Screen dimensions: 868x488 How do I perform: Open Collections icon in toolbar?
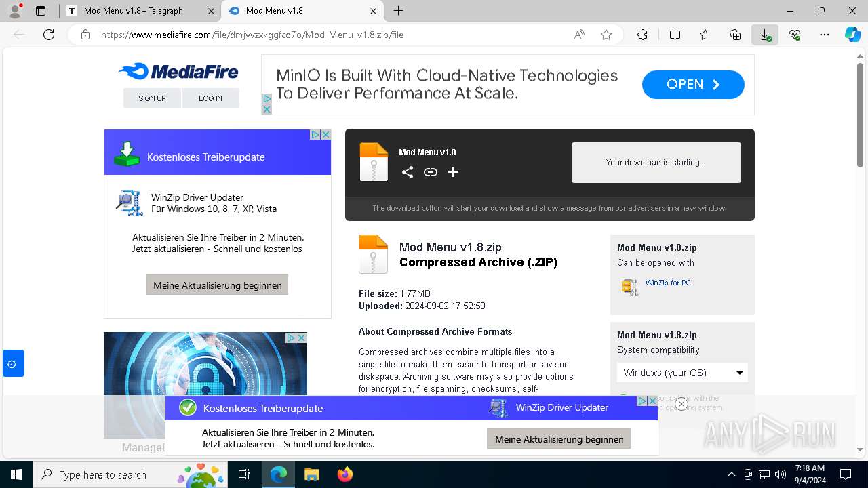tap(735, 35)
